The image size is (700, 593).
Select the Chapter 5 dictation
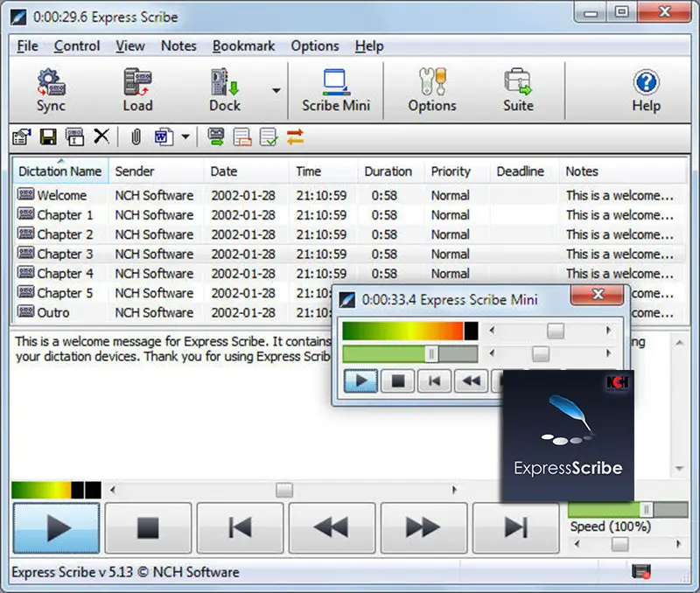[174, 293]
